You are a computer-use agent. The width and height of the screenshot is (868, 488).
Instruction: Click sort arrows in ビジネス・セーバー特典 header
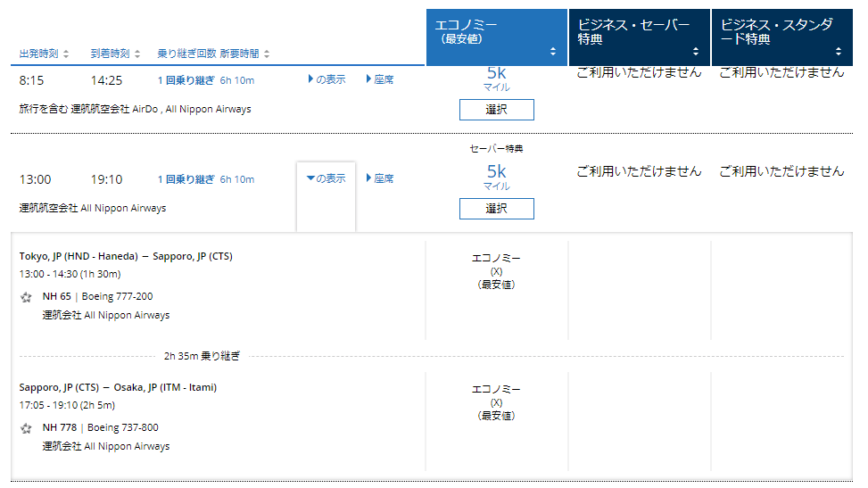click(696, 51)
